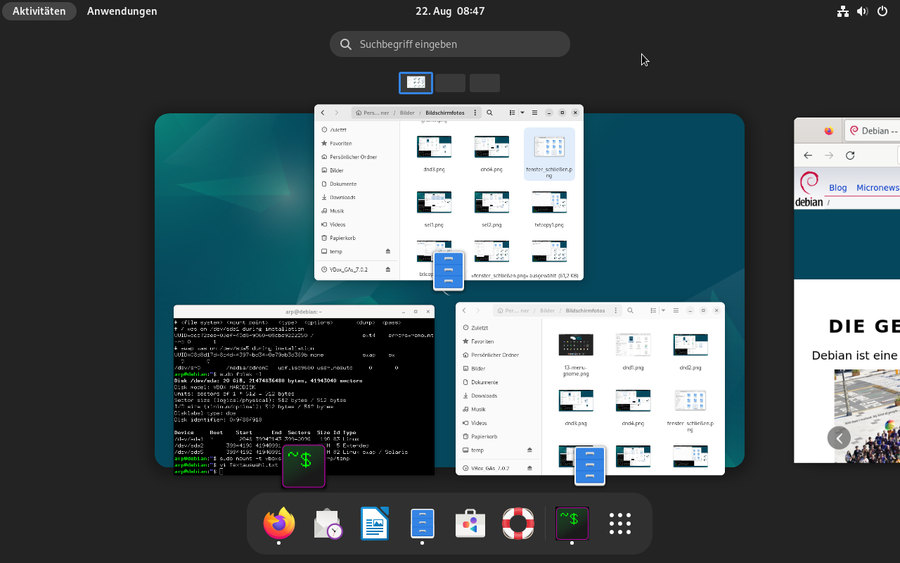Viewport: 900px width, 563px height.
Task: Show all applications grid
Action: [620, 523]
